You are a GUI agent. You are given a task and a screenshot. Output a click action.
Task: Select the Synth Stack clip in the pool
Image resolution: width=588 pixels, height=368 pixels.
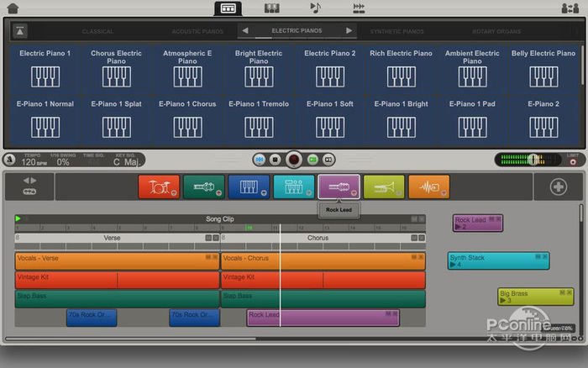click(498, 260)
